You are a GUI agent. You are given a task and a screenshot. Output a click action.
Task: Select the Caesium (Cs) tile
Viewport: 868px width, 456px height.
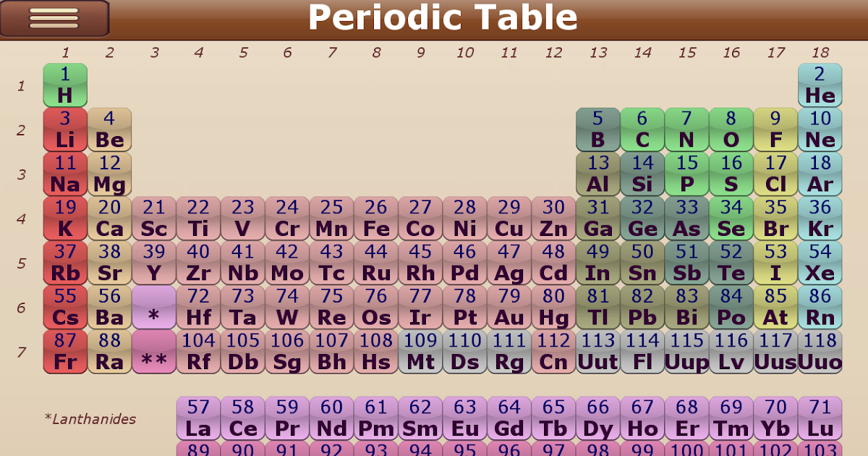[x=65, y=307]
